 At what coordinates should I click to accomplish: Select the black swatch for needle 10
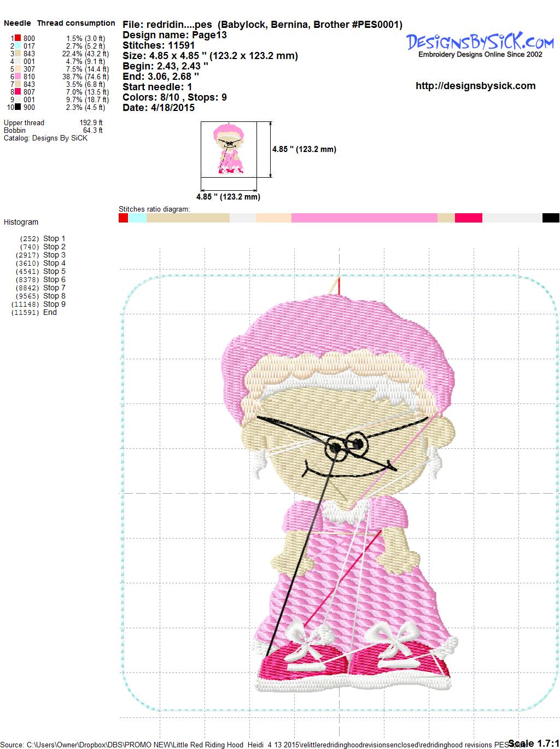click(x=17, y=108)
